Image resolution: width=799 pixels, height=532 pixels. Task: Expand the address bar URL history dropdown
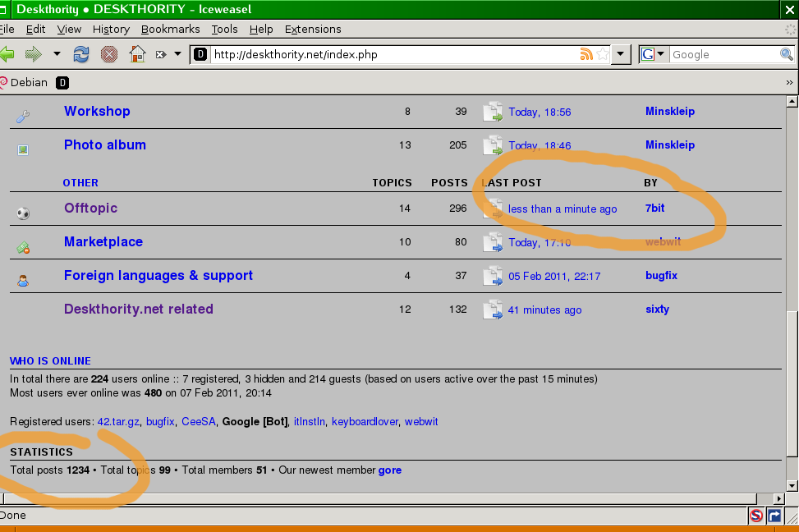point(622,55)
